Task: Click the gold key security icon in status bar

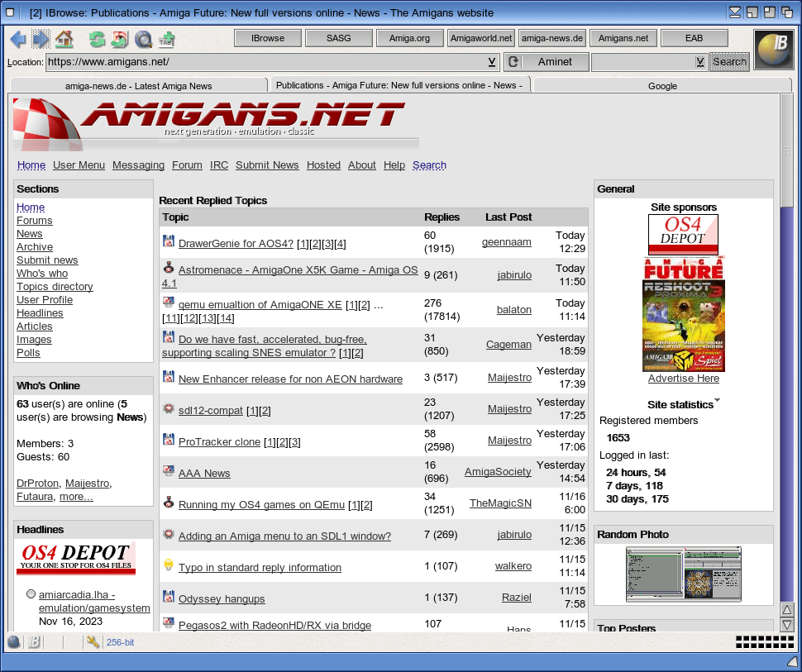Action: point(93,642)
